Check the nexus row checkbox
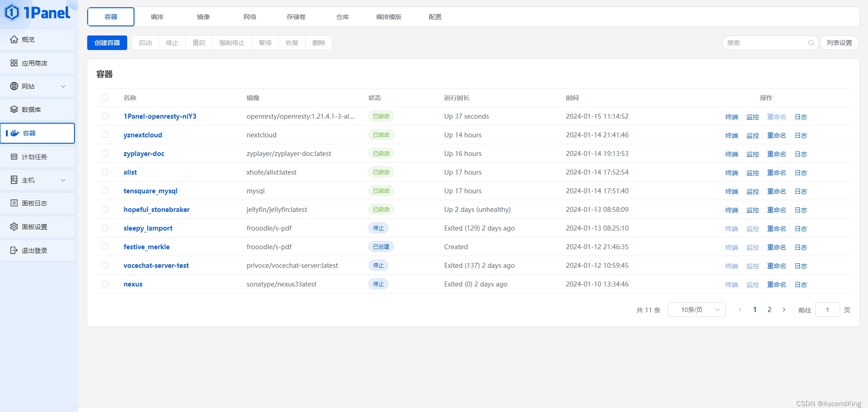This screenshot has width=868, height=412. point(105,284)
